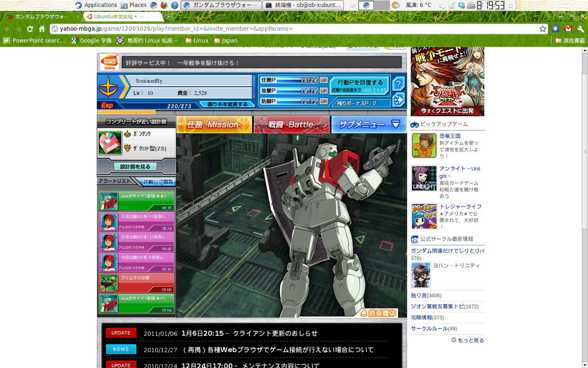This screenshot has height=368, width=588.
Task: Select the アラートリスト tab
Action: (x=115, y=181)
